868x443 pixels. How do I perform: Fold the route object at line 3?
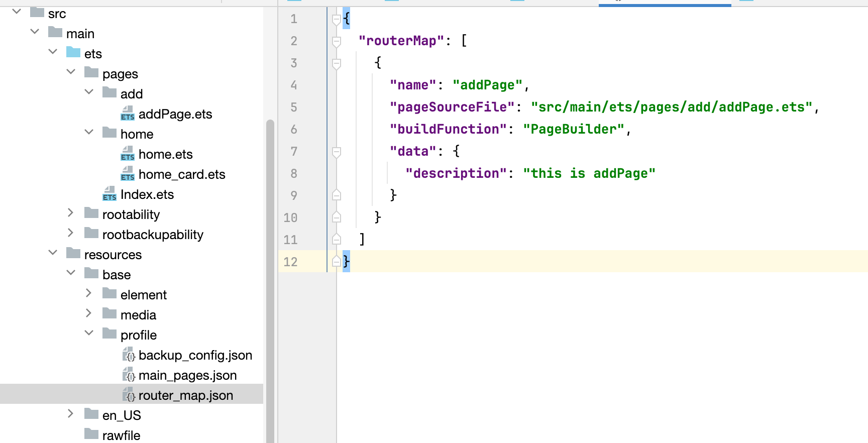[337, 64]
